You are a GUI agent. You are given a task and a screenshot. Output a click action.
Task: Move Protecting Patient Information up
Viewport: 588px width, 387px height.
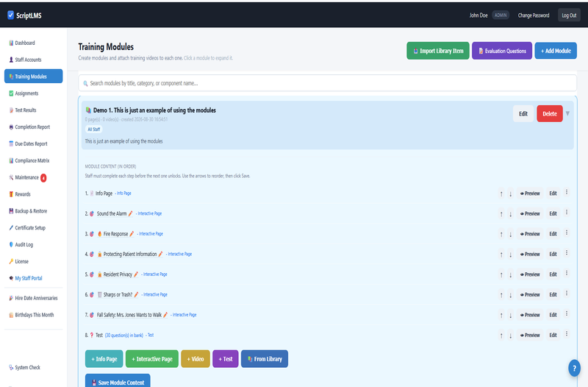501,255
